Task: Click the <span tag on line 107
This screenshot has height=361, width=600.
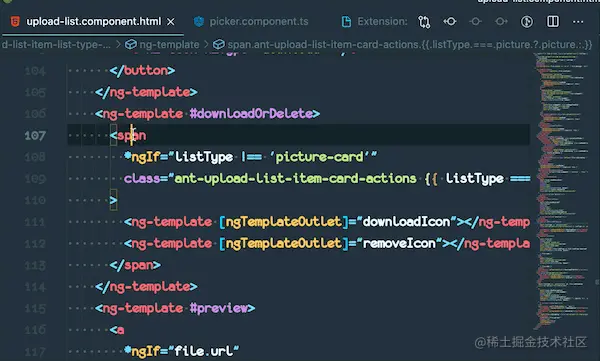Action: [128, 135]
